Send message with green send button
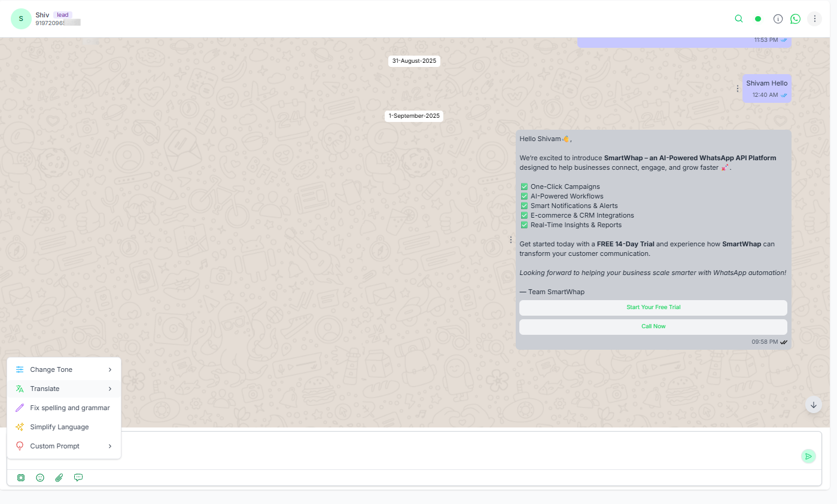 [808, 456]
